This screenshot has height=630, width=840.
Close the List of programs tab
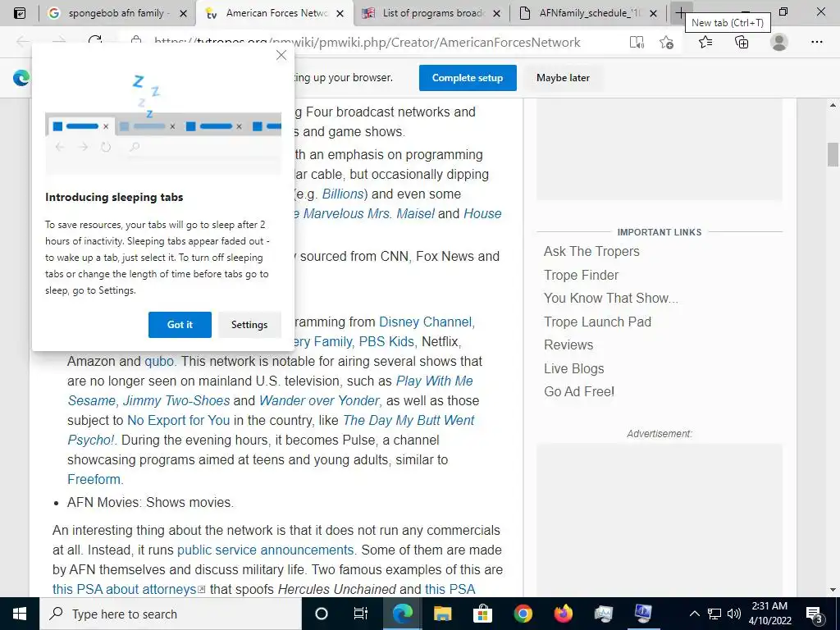pyautogui.click(x=496, y=13)
